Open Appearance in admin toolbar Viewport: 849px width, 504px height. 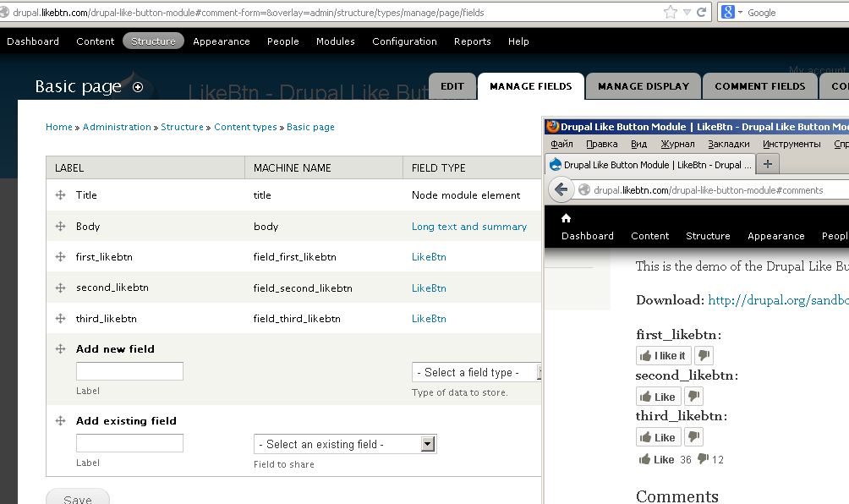(x=222, y=41)
